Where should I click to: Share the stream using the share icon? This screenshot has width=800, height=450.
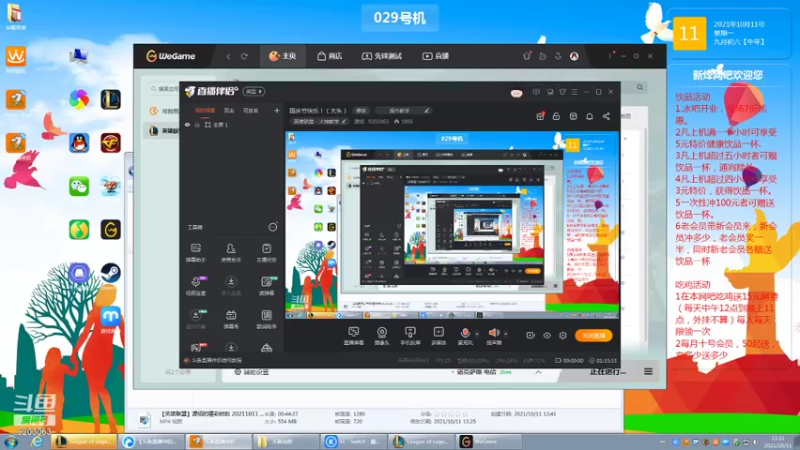pyautogui.click(x=606, y=116)
